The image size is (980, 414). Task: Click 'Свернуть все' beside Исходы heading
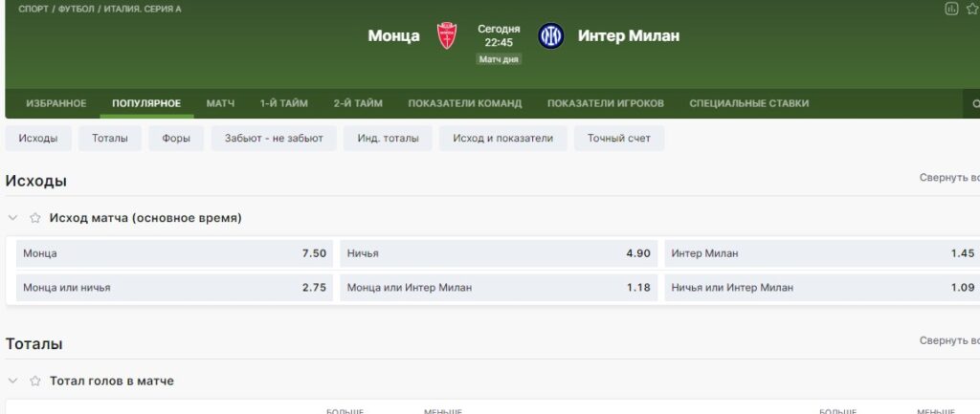pyautogui.click(x=949, y=178)
